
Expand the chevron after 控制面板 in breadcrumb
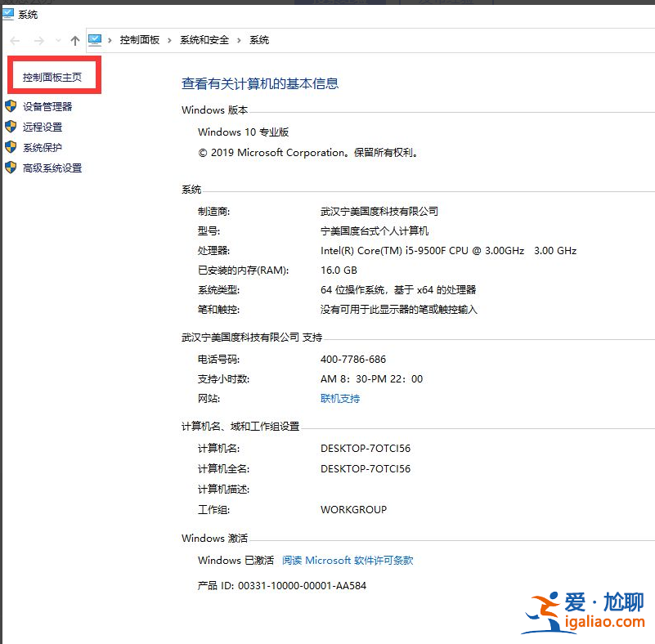168,39
